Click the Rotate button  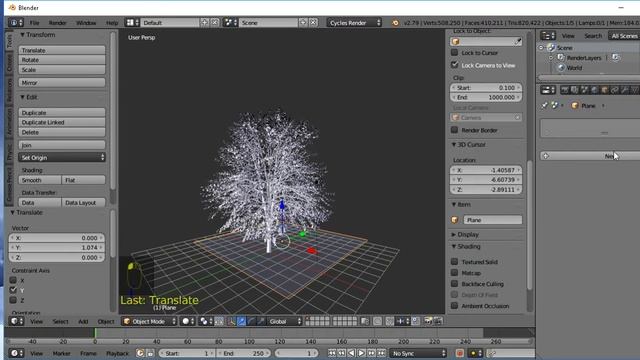[x=62, y=60]
